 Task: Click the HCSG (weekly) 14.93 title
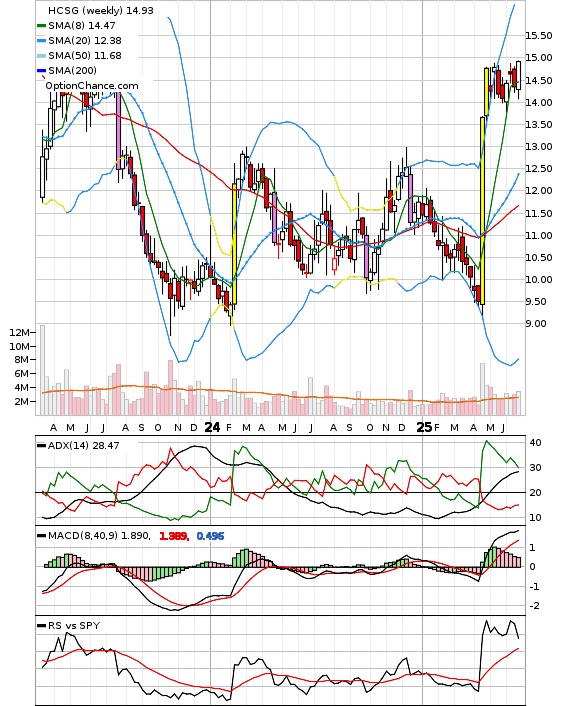click(101, 10)
